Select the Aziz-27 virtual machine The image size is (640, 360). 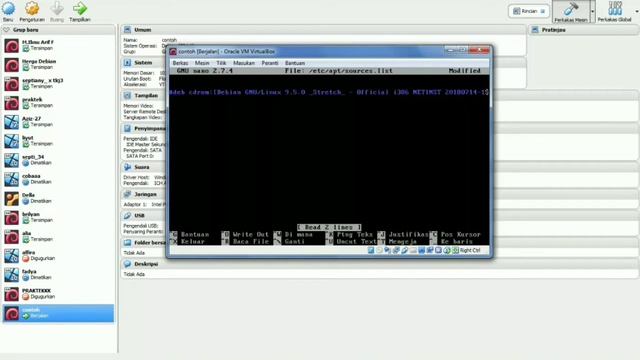point(58,122)
